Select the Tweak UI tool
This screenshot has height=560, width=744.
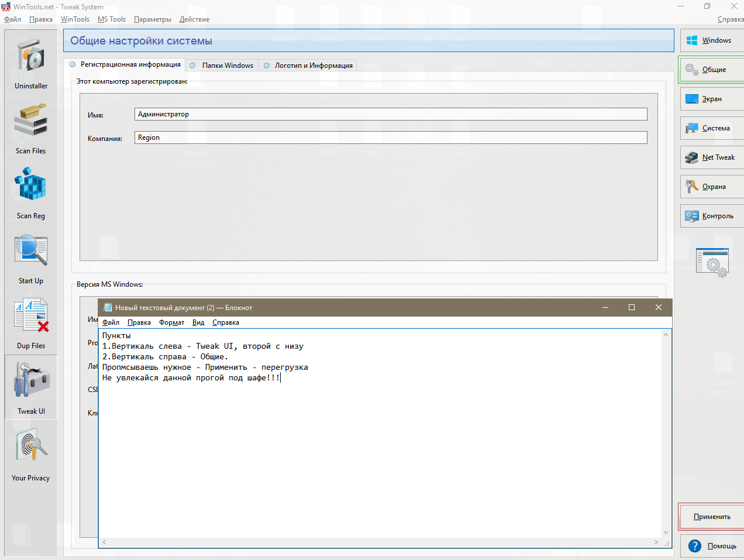click(31, 387)
